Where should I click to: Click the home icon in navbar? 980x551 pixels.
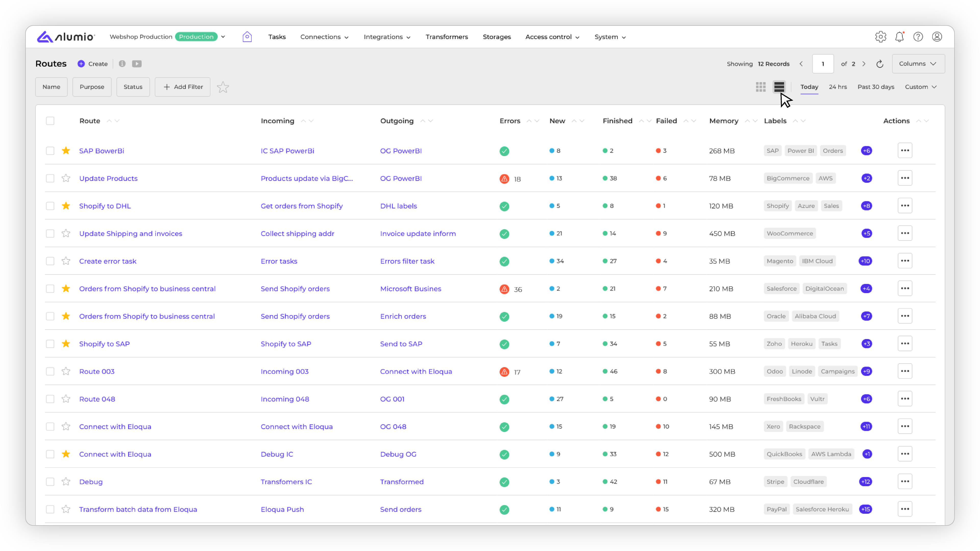coord(247,37)
